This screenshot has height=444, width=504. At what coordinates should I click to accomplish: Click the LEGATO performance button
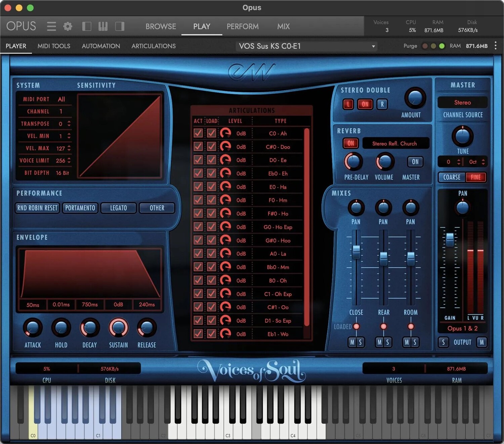tap(119, 208)
